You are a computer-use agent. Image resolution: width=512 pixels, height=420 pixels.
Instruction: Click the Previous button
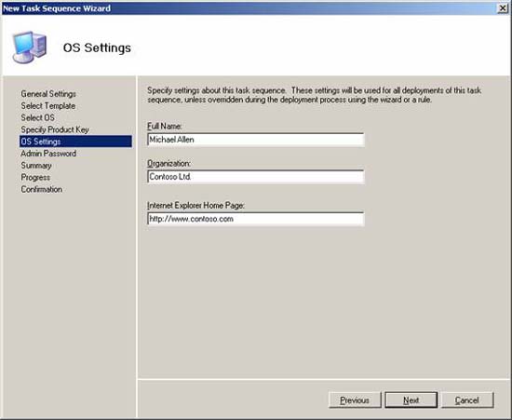point(355,400)
